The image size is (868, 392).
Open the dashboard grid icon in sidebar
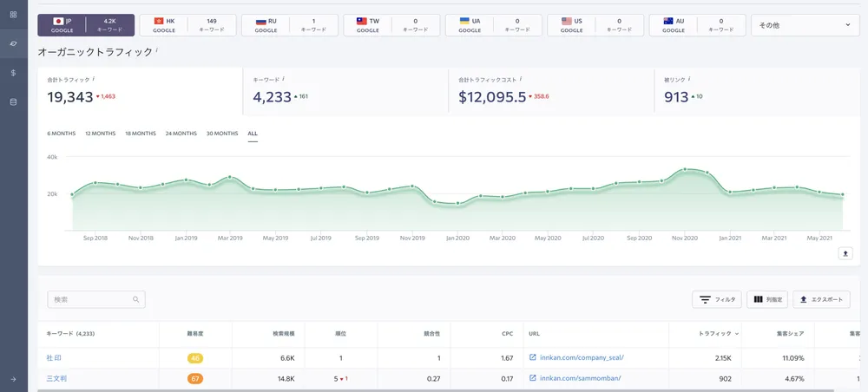13,14
